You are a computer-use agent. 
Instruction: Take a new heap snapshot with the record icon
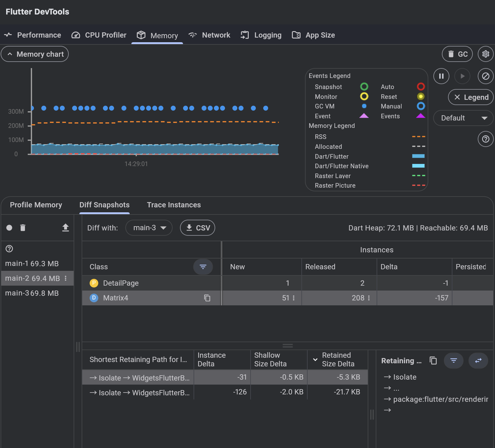click(x=9, y=228)
